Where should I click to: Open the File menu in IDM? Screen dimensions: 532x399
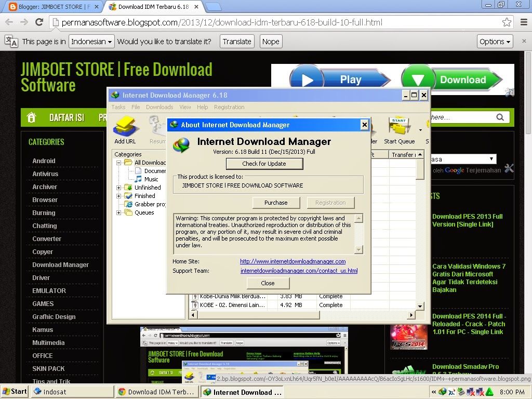tap(136, 107)
